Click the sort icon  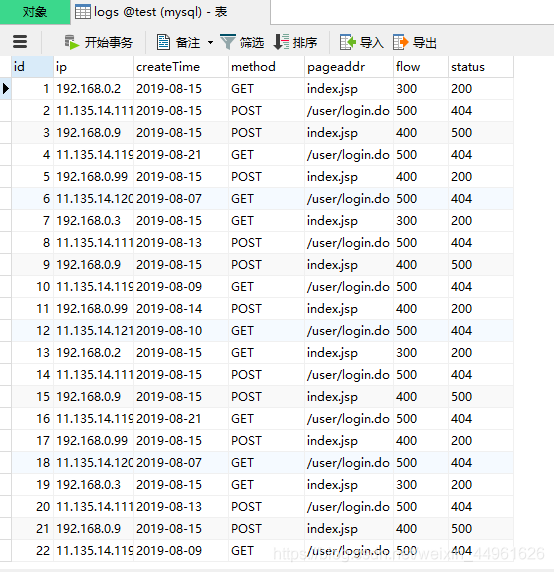click(281, 42)
